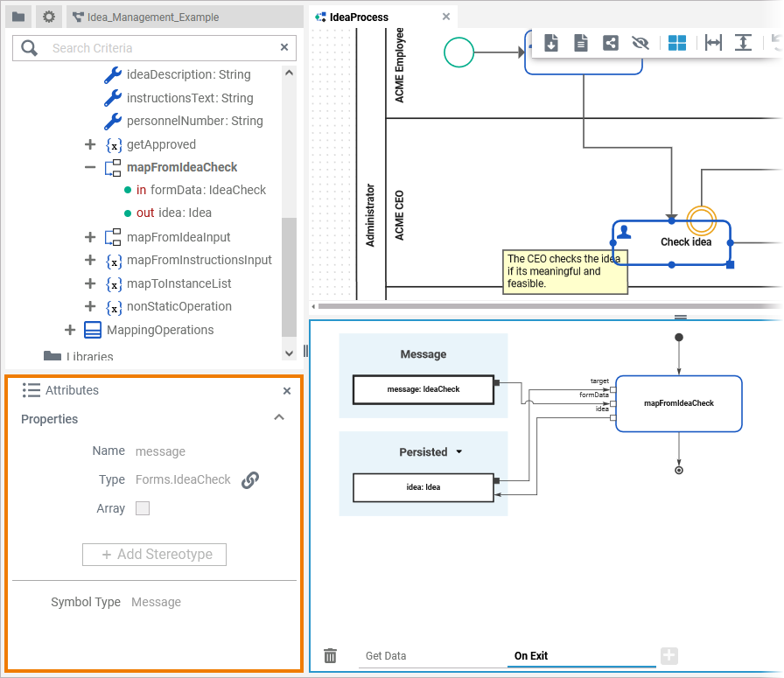Image resolution: width=784 pixels, height=678 pixels.
Task: Switch to the Get Data tab
Action: pyautogui.click(x=386, y=655)
